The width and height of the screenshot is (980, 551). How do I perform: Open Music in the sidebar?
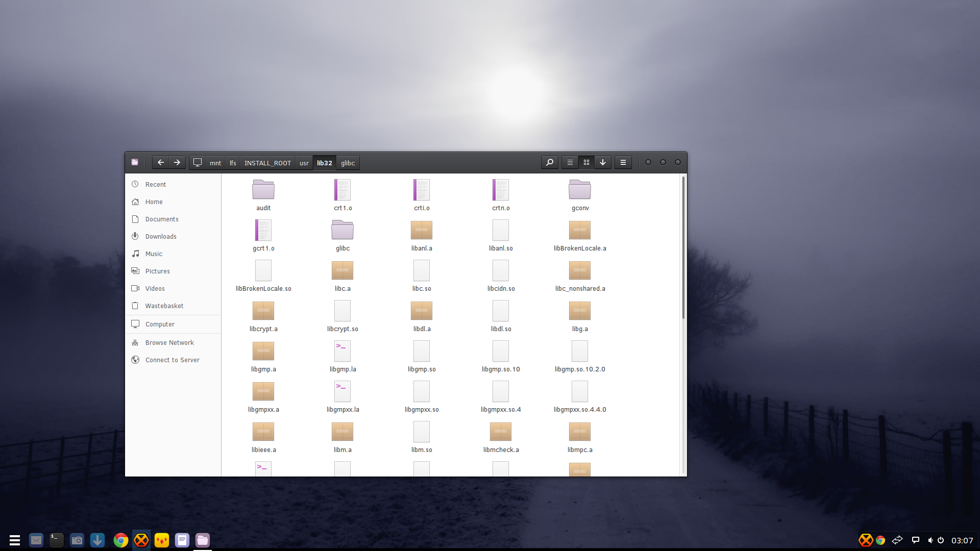(x=173, y=254)
